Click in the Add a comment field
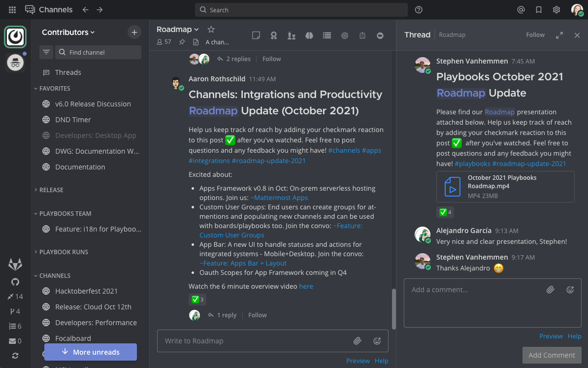The image size is (588, 368). pyautogui.click(x=473, y=290)
